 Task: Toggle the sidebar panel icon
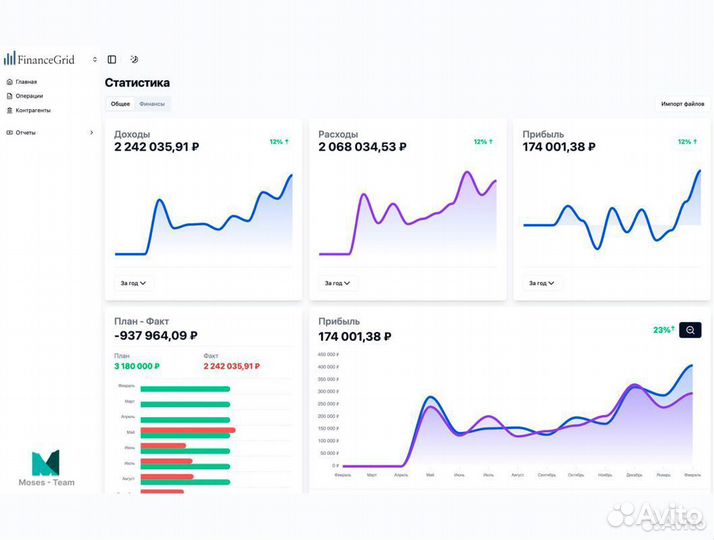[x=112, y=60]
